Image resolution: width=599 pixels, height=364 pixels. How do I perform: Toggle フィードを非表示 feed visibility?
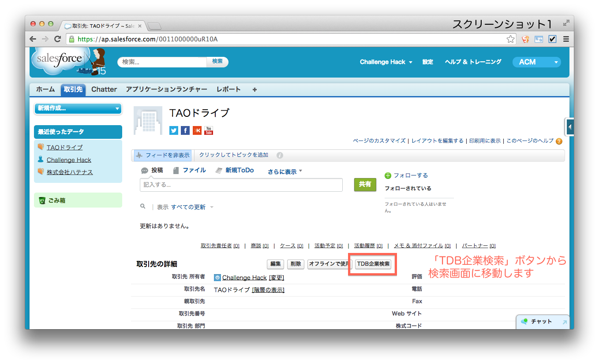coord(163,155)
